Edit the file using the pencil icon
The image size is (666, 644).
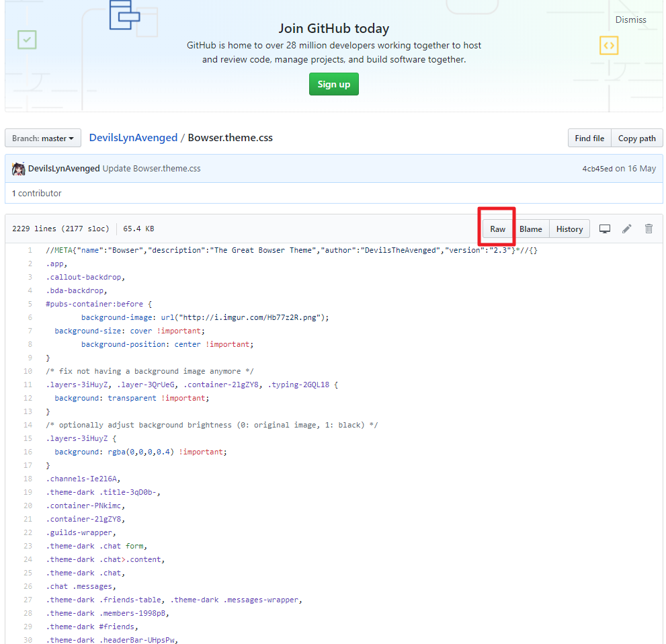626,229
